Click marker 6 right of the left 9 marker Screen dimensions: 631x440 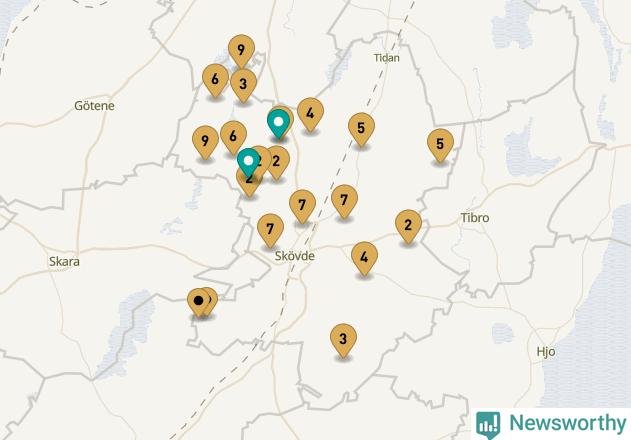pyautogui.click(x=233, y=137)
